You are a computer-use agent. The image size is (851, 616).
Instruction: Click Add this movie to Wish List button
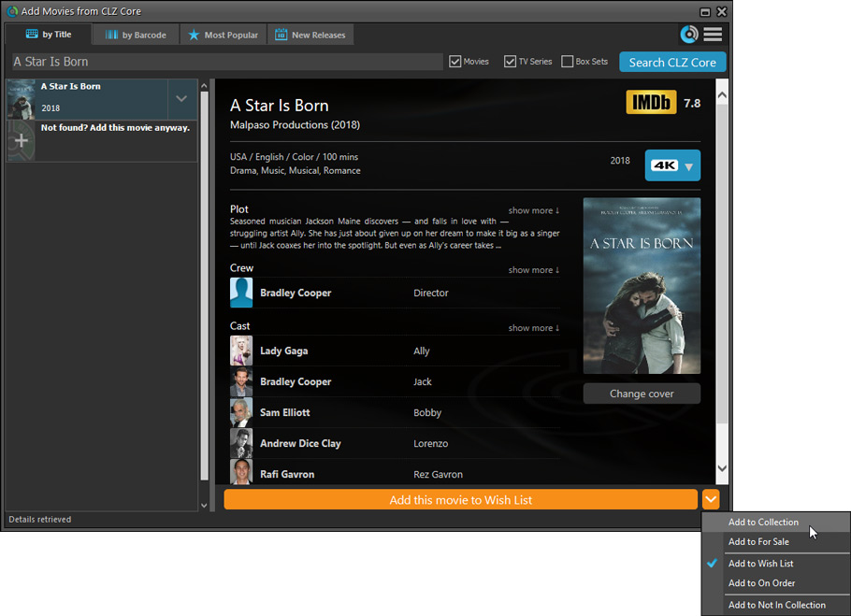click(x=460, y=499)
